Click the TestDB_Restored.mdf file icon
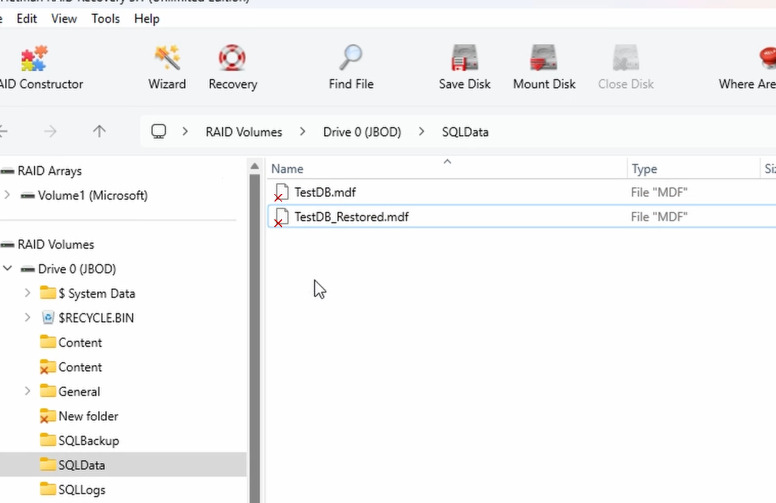Image resolution: width=776 pixels, height=503 pixels. coord(281,217)
